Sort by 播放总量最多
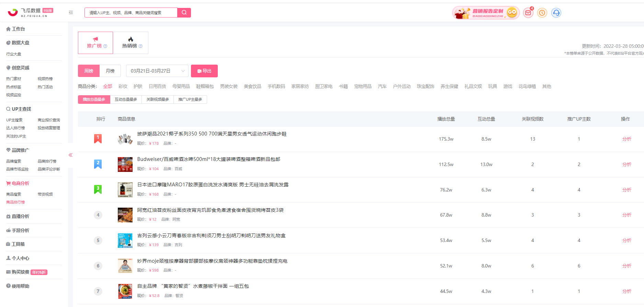Screen dimensions: 644x307 [x=94, y=99]
